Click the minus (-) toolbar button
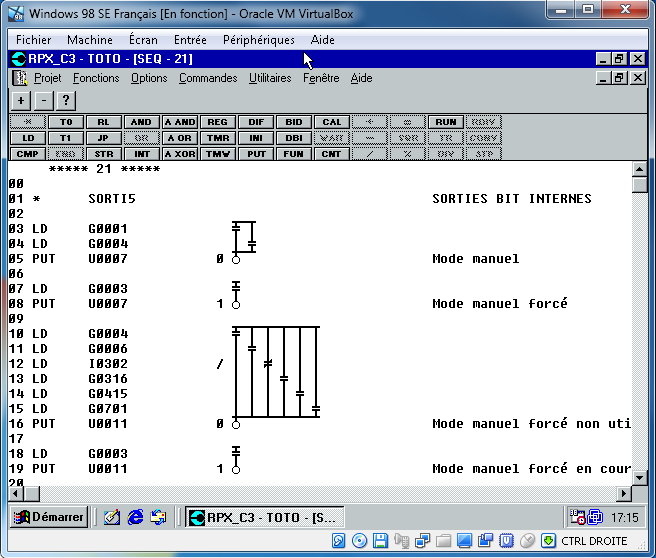 click(x=43, y=100)
